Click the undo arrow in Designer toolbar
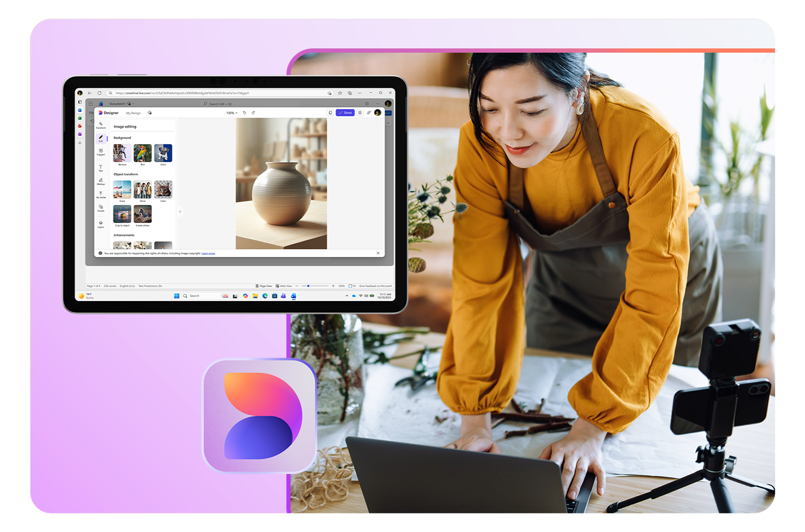The width and height of the screenshot is (805, 532). (x=244, y=113)
